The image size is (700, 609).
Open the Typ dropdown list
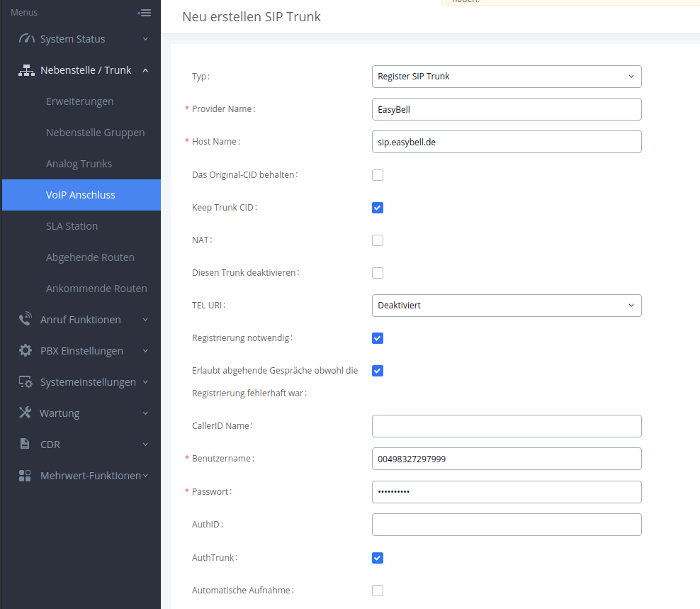(506, 77)
